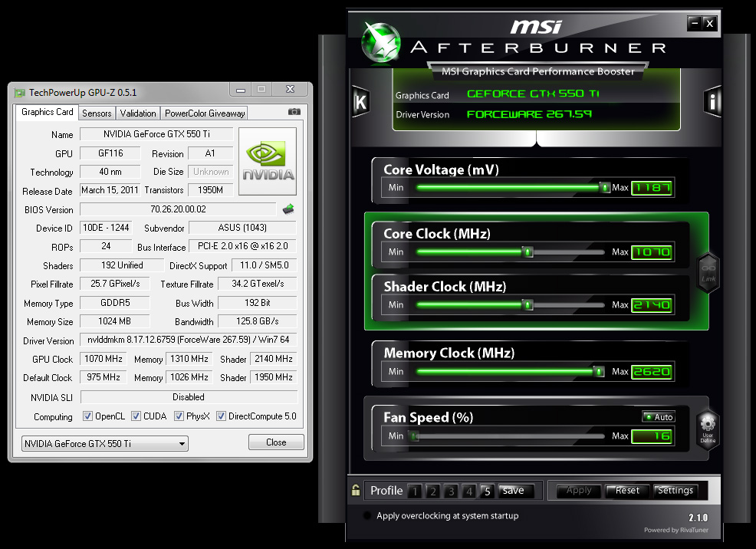Click the BIOS save chip icon in GPU-Z
The image size is (756, 549).
(x=288, y=209)
